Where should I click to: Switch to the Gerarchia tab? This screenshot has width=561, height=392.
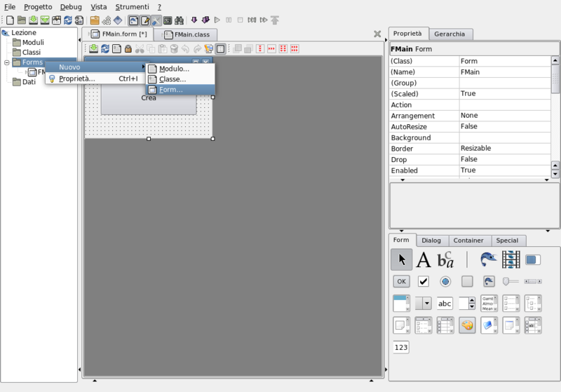coord(451,34)
